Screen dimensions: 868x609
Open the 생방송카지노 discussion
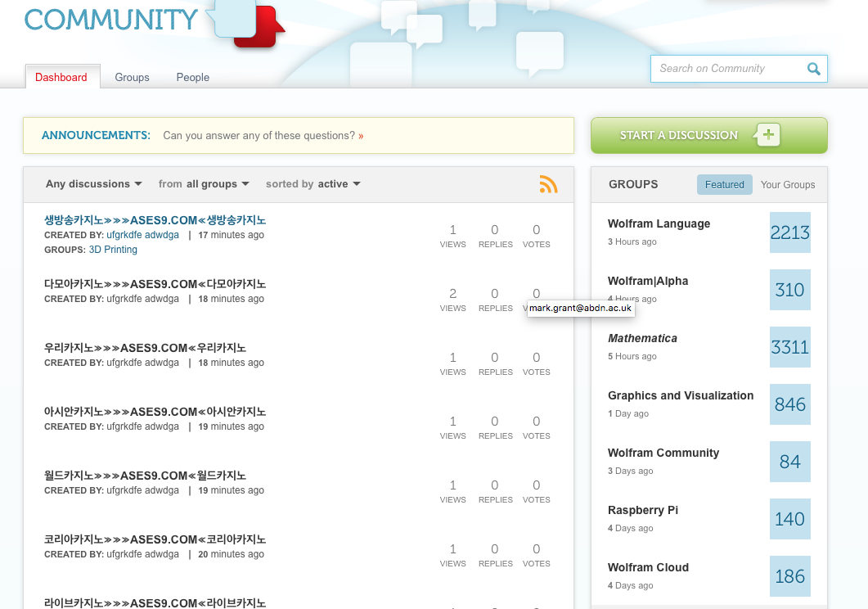[x=155, y=220]
